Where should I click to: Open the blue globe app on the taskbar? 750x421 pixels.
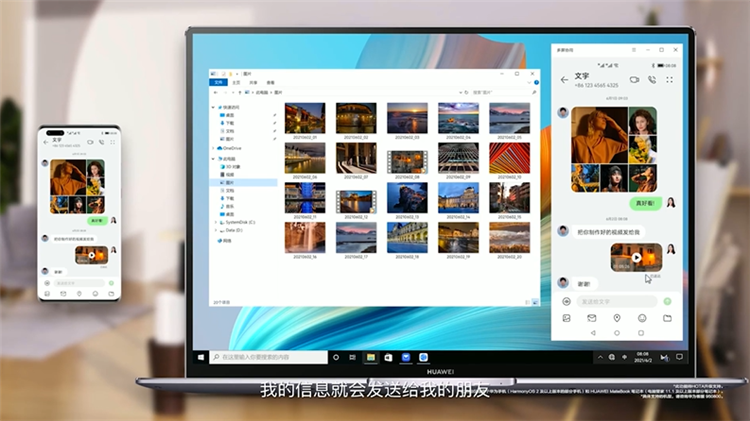423,357
